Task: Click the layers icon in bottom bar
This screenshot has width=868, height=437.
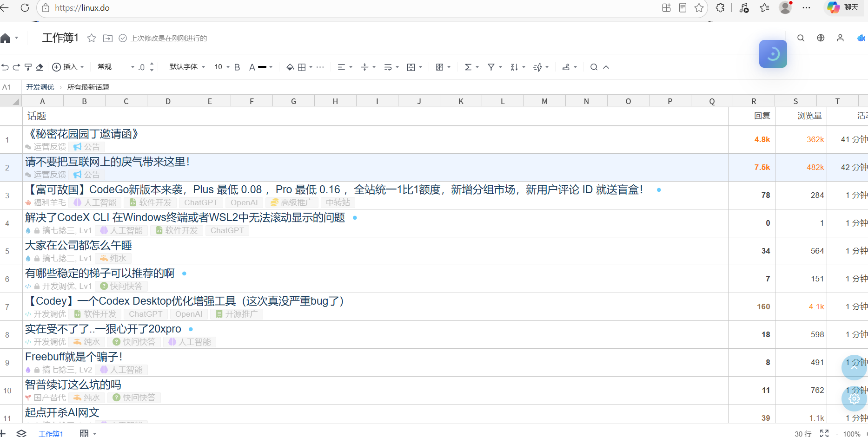Action: point(21,433)
